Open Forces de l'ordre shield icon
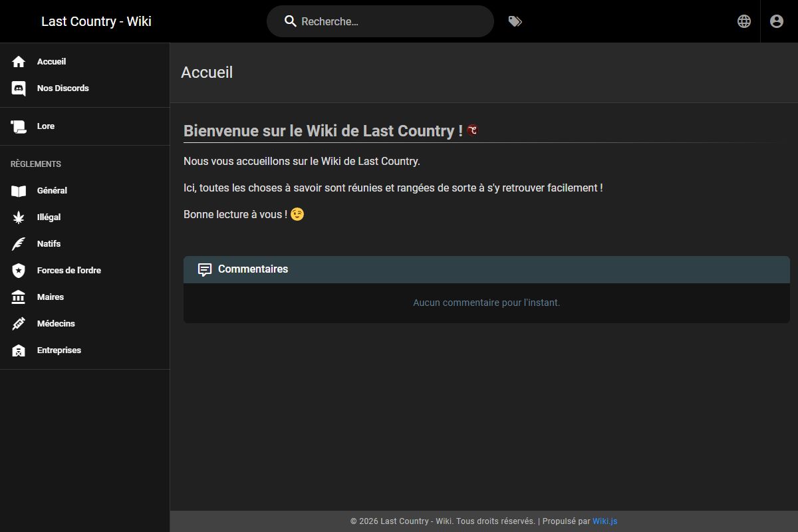 click(18, 270)
